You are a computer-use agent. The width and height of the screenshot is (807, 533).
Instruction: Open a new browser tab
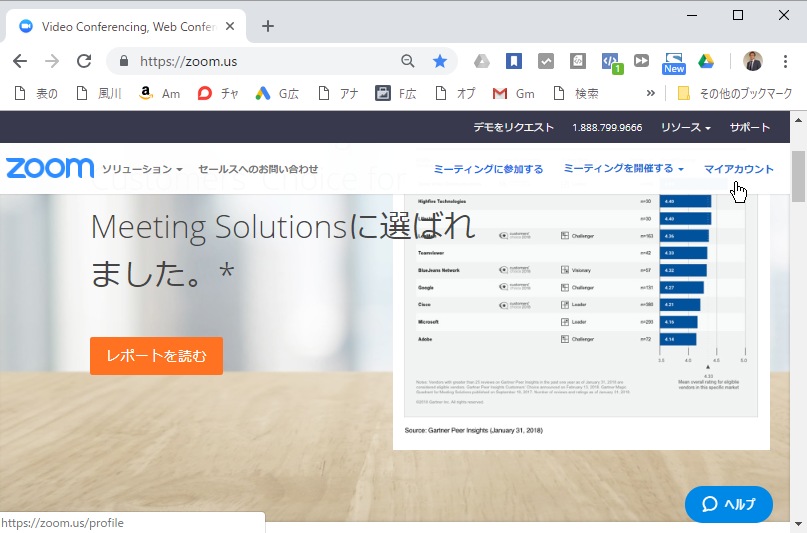pyautogui.click(x=268, y=26)
